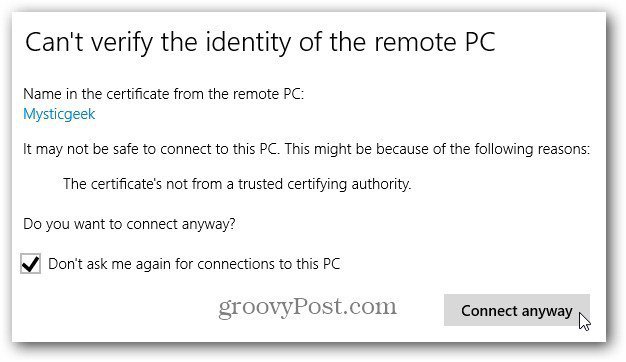The width and height of the screenshot is (626, 362).
Task: Click the blue remote PC name under the certificate label
Action: [59, 114]
